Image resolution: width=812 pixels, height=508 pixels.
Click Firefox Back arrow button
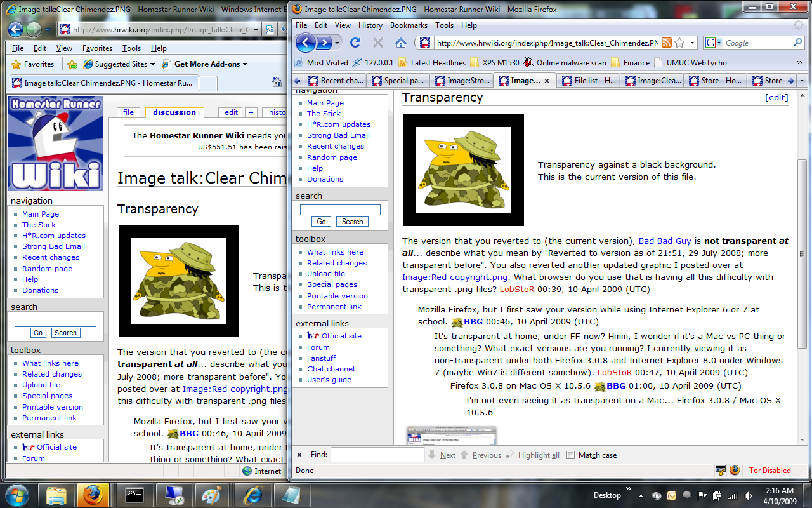coord(306,43)
